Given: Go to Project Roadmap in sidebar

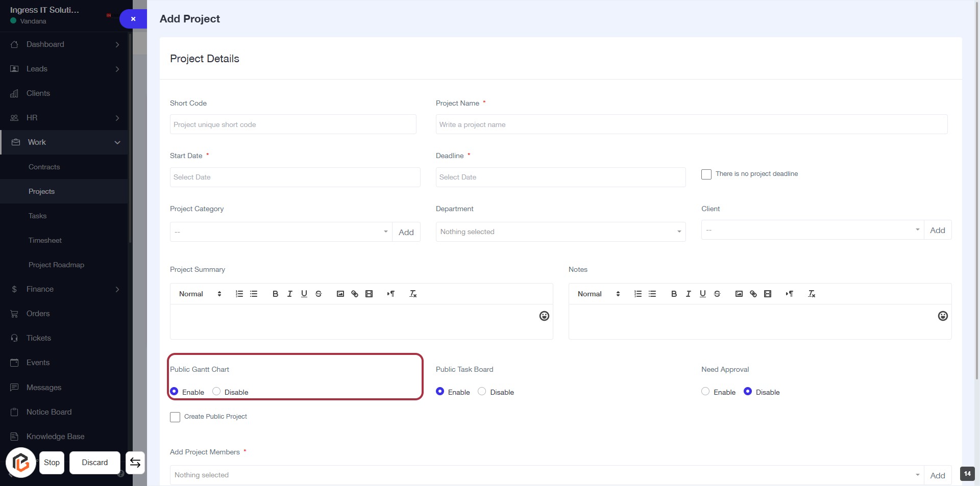Looking at the screenshot, I should point(56,265).
